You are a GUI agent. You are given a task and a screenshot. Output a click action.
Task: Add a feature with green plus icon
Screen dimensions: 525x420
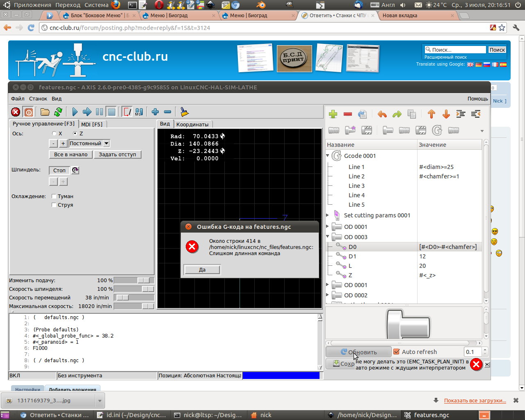(333, 114)
